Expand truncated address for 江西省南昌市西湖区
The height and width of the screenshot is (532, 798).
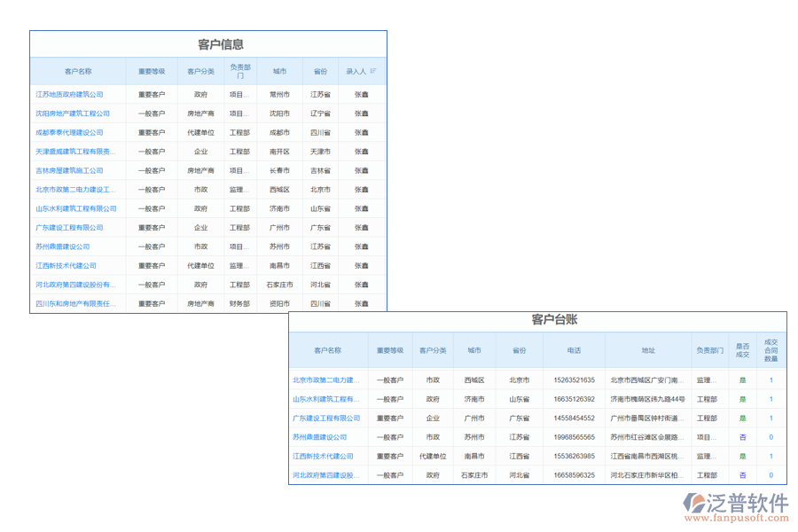coord(650,456)
